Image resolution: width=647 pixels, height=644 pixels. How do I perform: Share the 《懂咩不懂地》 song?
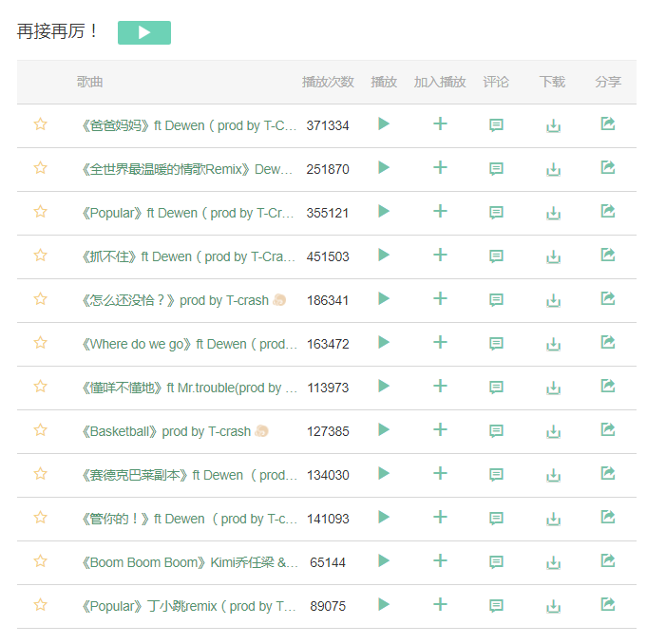point(608,387)
